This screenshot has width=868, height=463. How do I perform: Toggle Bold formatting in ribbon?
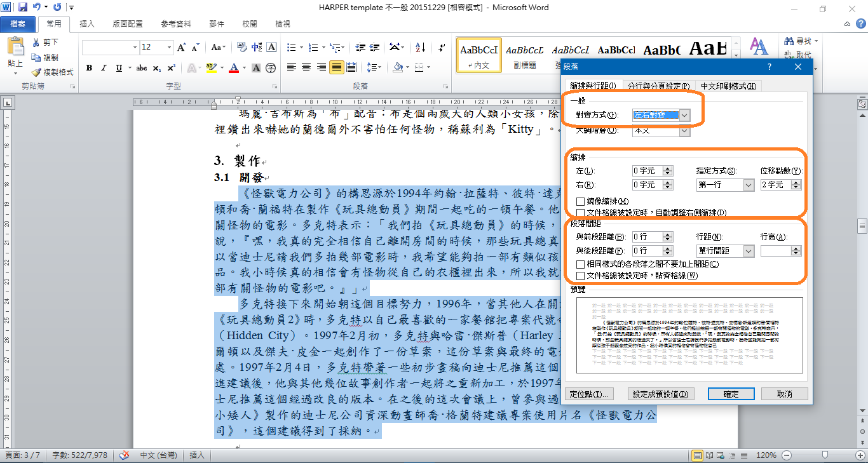tap(89, 68)
